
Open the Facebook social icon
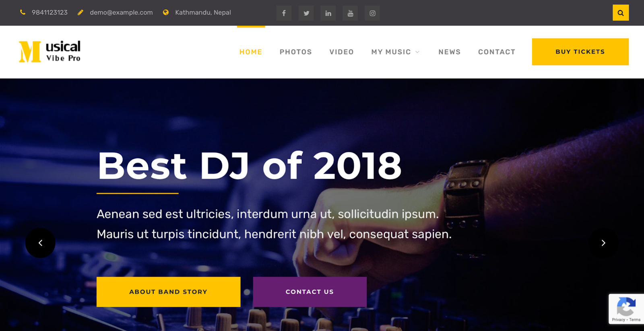tap(284, 13)
